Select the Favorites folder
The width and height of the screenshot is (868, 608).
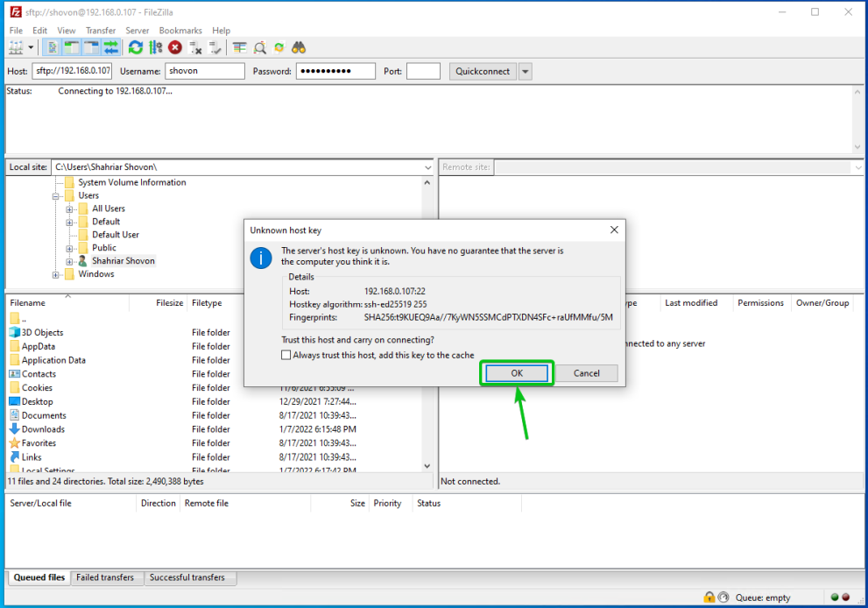click(39, 443)
